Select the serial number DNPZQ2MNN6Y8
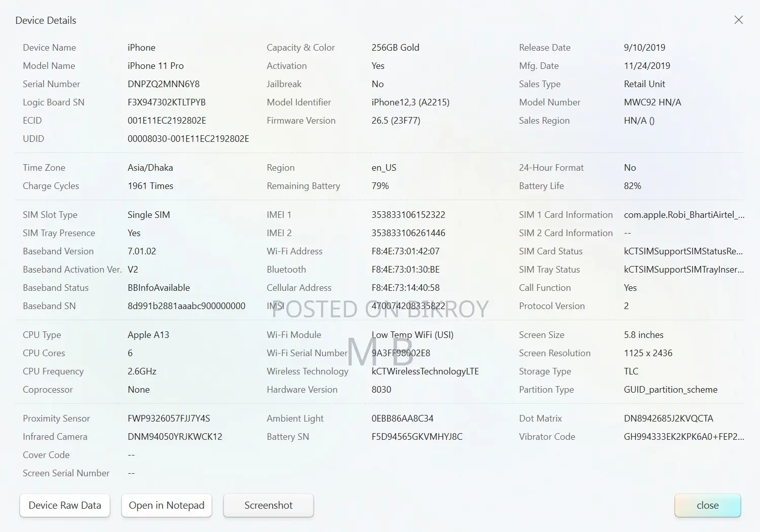 (x=164, y=84)
